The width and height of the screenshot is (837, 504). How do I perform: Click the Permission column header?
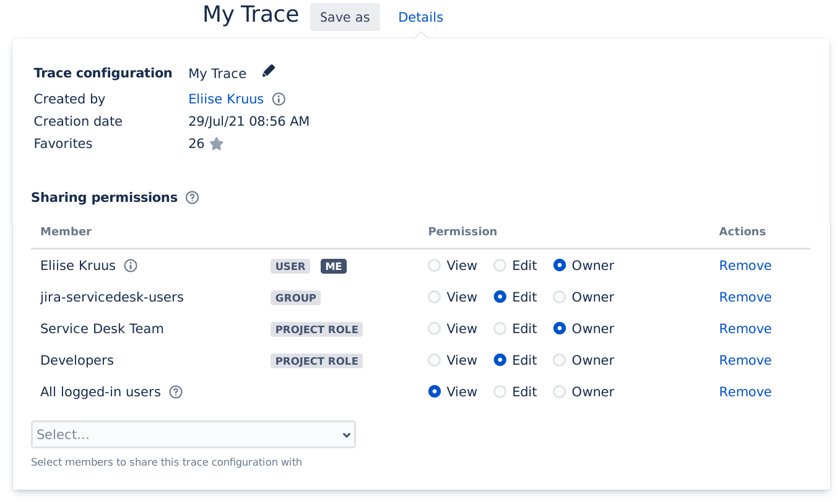462,232
